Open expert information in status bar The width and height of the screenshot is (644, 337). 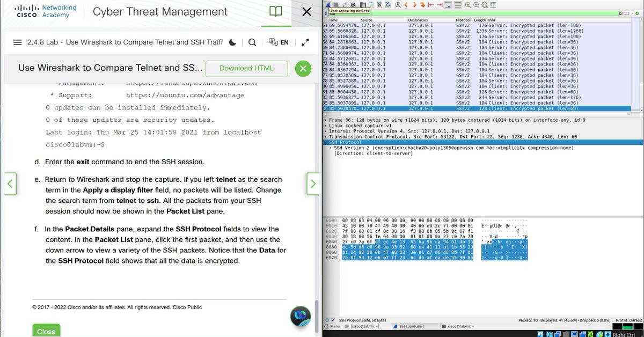click(x=327, y=320)
